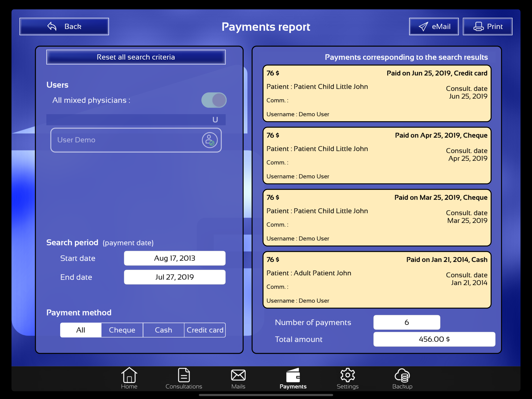Select the User Demo field
This screenshot has height=399, width=532.
pyautogui.click(x=136, y=140)
